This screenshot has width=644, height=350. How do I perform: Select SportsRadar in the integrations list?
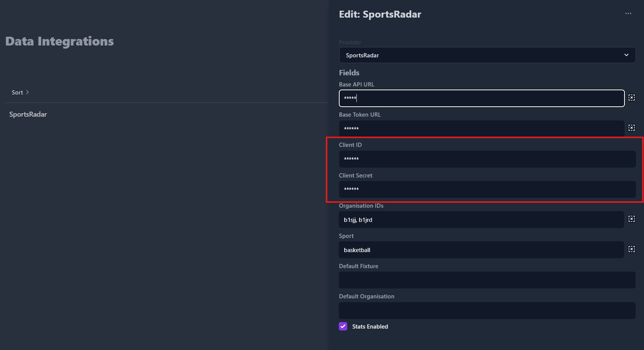(x=28, y=114)
